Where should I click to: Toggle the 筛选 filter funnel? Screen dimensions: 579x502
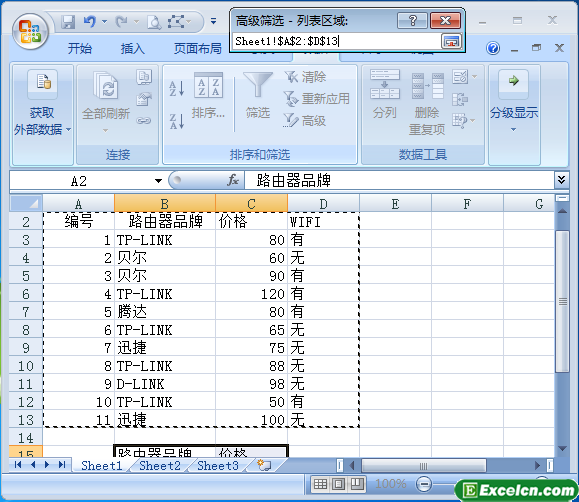click(x=258, y=95)
